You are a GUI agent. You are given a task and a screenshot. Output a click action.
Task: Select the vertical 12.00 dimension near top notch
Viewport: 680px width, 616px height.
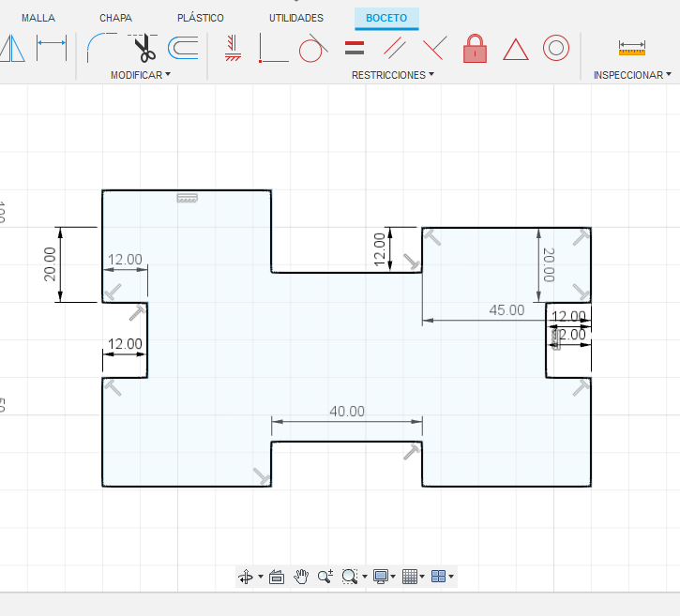pyautogui.click(x=379, y=249)
